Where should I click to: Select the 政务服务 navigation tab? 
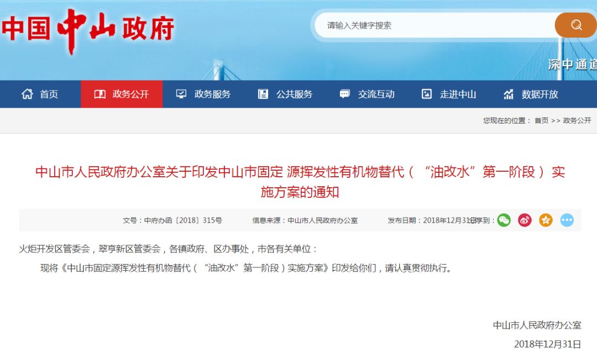tap(203, 94)
